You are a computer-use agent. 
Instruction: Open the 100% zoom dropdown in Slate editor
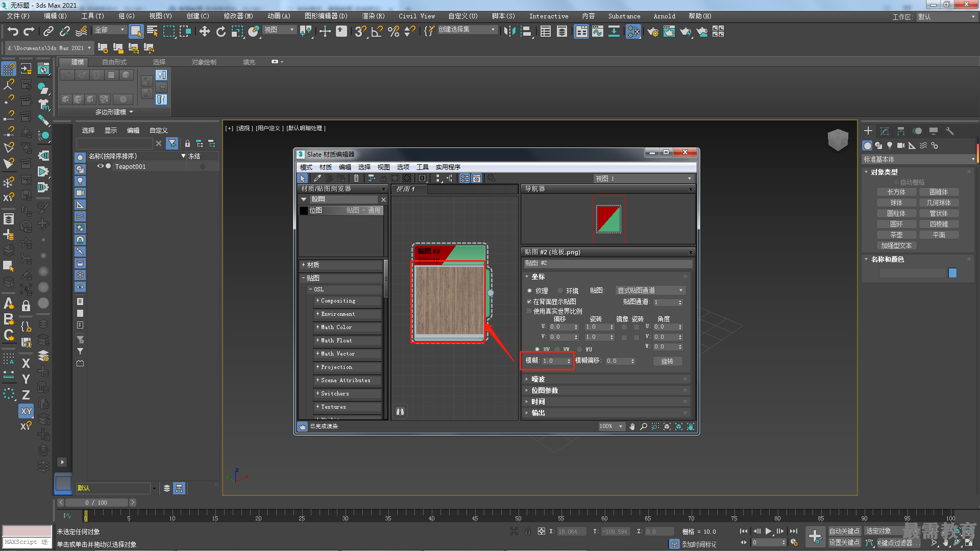[611, 427]
